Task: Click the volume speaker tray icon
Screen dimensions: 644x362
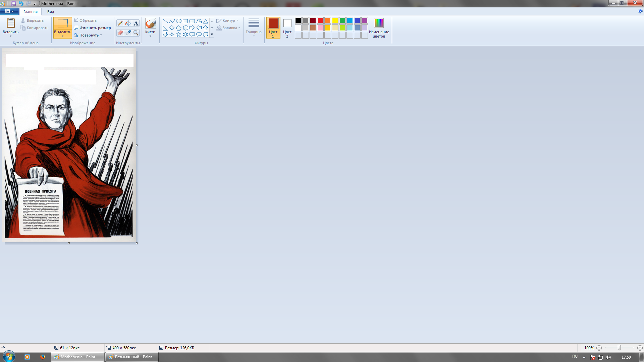Action: (608, 357)
